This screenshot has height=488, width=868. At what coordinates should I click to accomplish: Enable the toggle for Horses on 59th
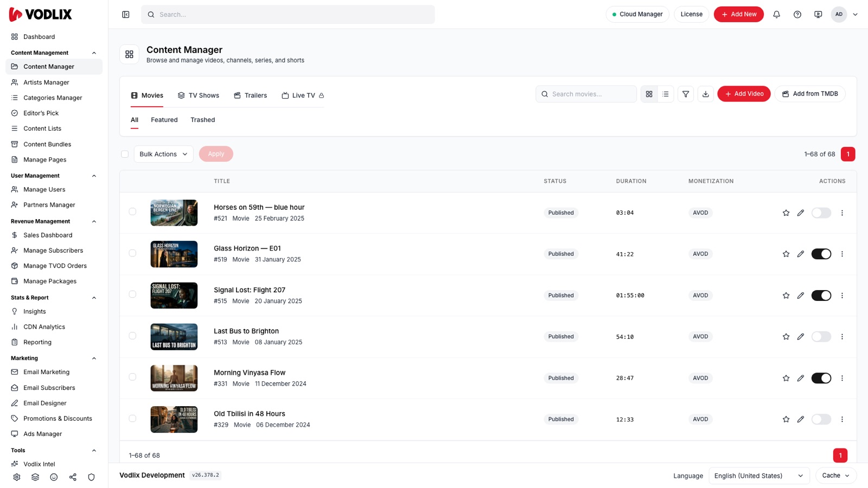click(821, 213)
